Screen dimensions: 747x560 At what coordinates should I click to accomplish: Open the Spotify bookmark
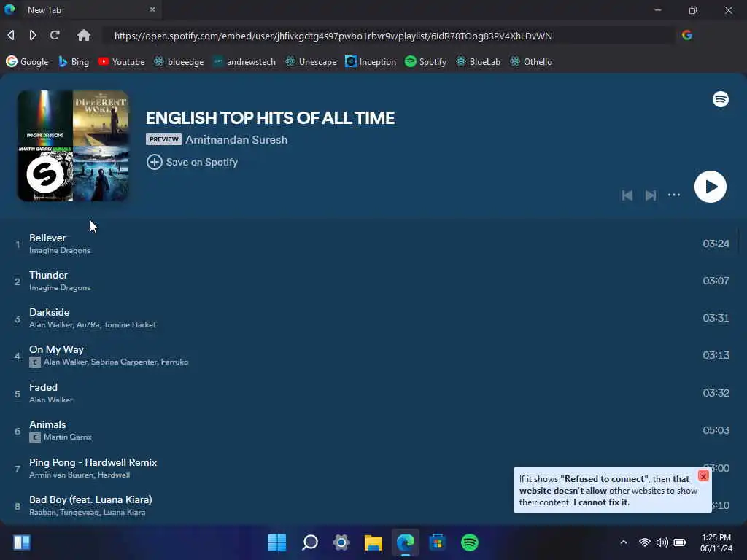425,61
